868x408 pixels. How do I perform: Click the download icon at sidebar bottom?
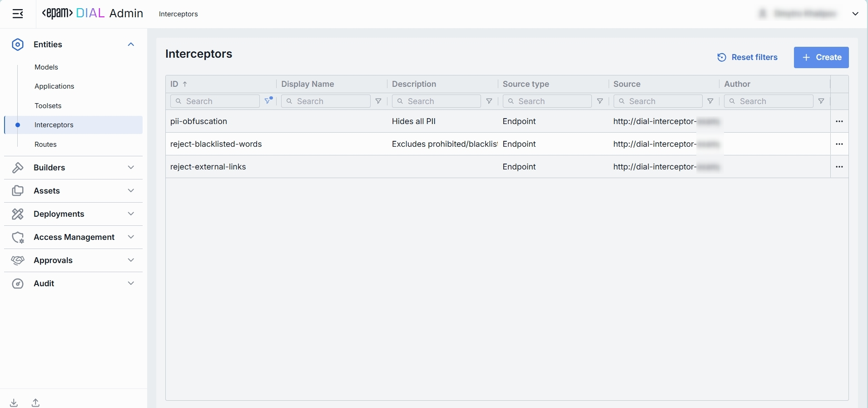coord(14,403)
